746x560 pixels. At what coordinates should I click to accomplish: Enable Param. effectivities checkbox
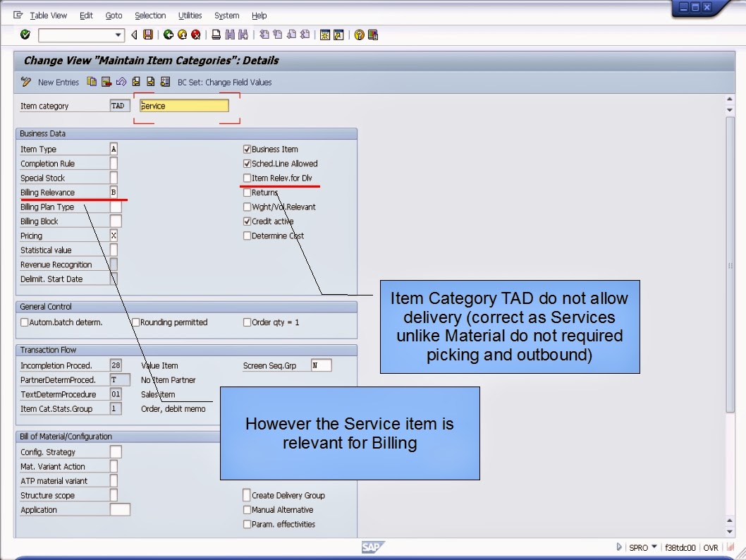pyautogui.click(x=247, y=524)
